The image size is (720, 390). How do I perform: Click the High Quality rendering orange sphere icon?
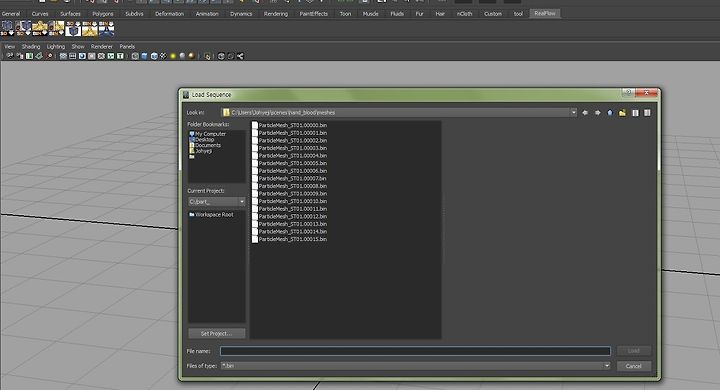coord(191,56)
